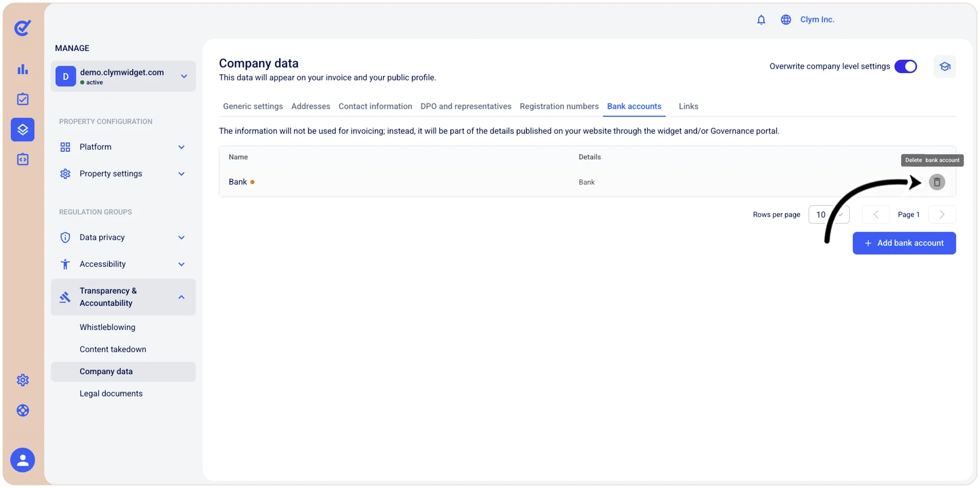
Task: Open the Rows per page dropdown
Action: [829, 215]
